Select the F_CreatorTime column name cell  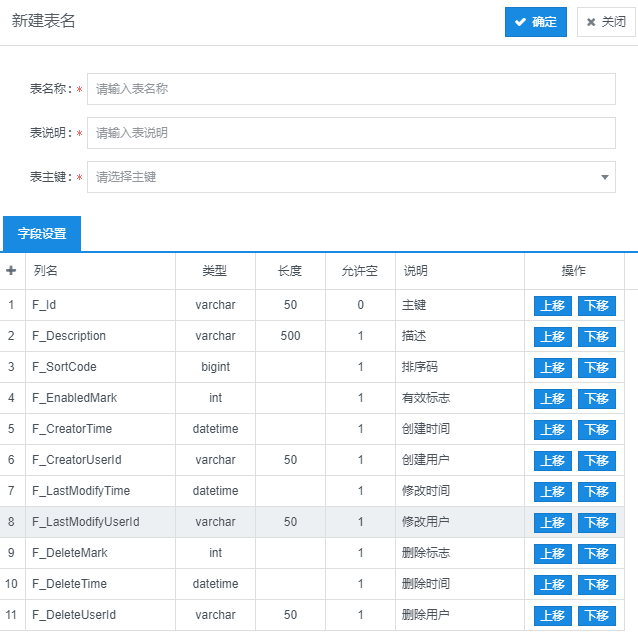click(101, 429)
